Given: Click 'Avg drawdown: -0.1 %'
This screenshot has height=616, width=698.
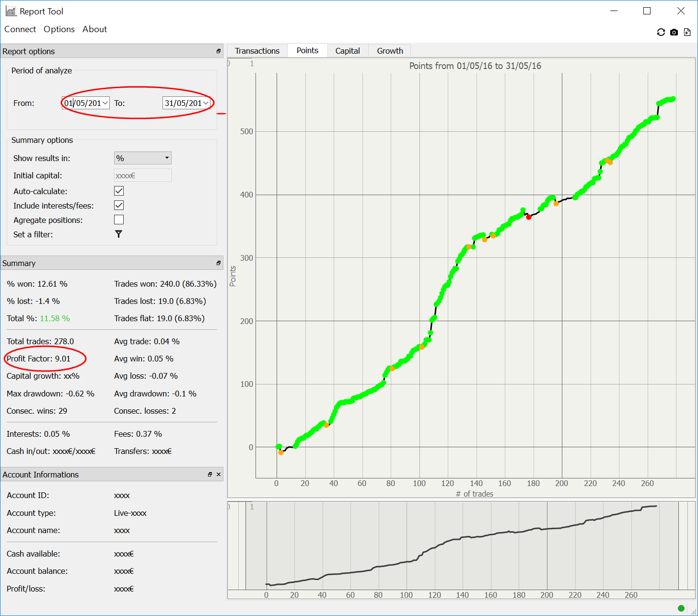Looking at the screenshot, I should coord(155,394).
